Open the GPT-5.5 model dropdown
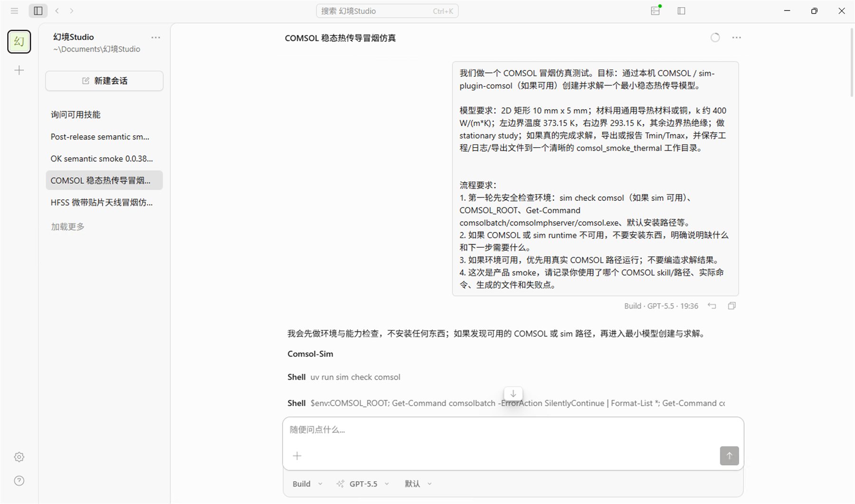855x504 pixels. click(x=363, y=484)
